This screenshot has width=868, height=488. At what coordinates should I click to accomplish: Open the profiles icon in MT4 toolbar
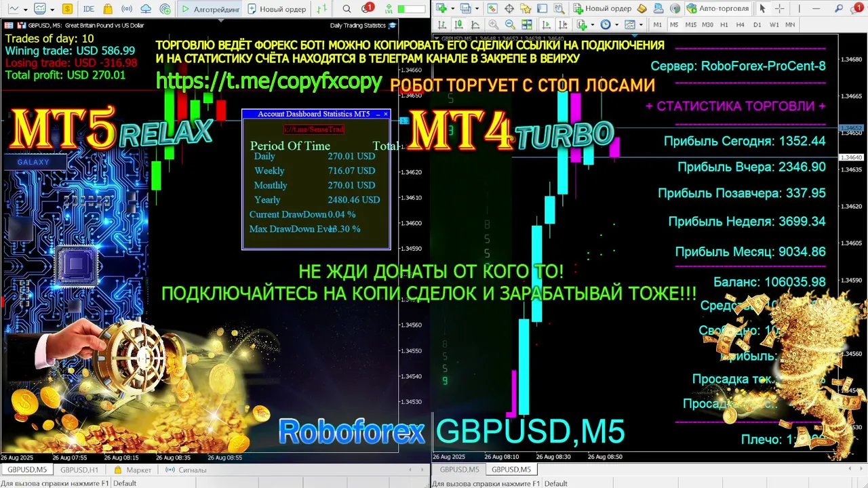[465, 9]
